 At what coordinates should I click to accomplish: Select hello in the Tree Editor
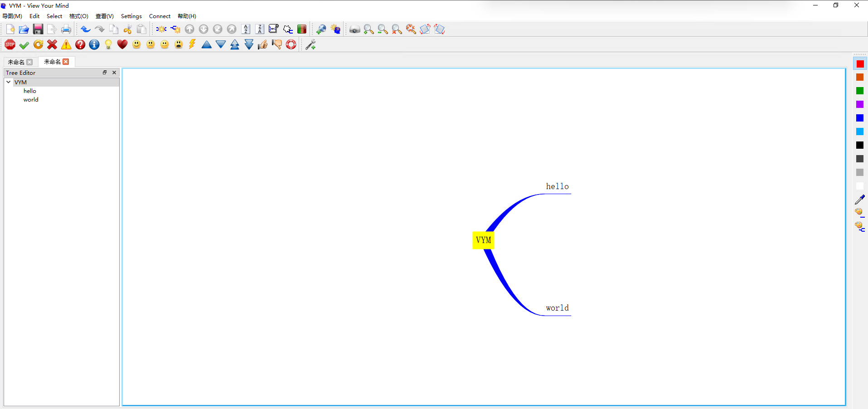coord(30,91)
